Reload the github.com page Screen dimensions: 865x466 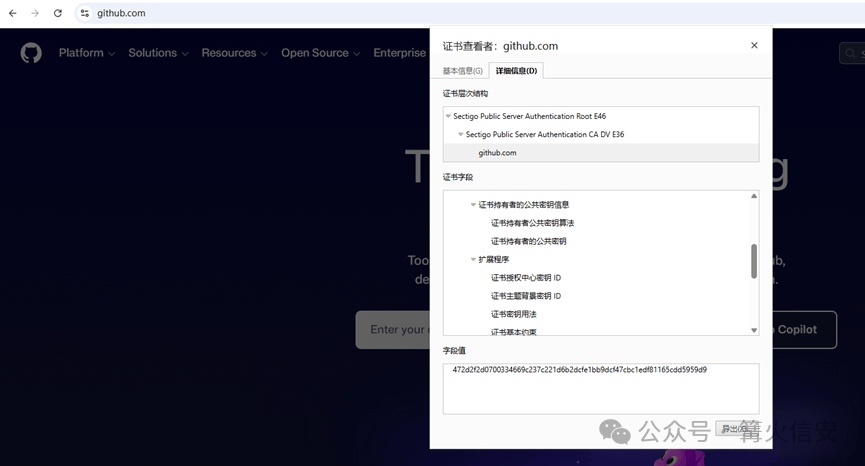(x=57, y=13)
